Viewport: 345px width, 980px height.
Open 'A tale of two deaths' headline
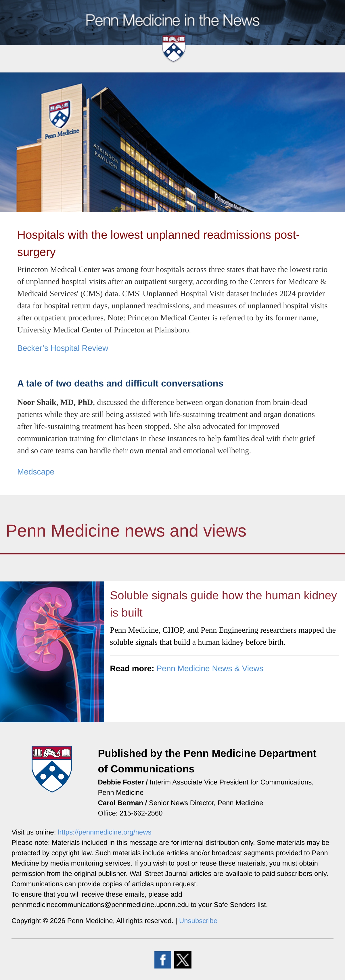tap(120, 384)
